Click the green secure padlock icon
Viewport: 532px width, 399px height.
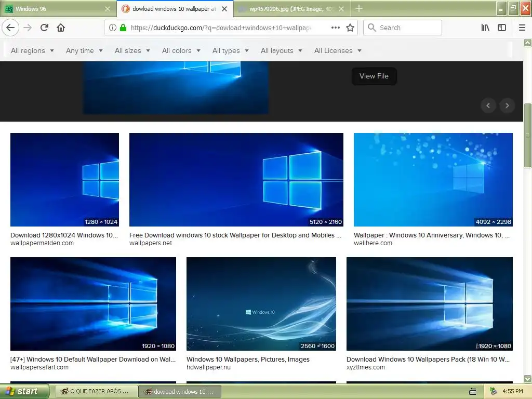(123, 28)
